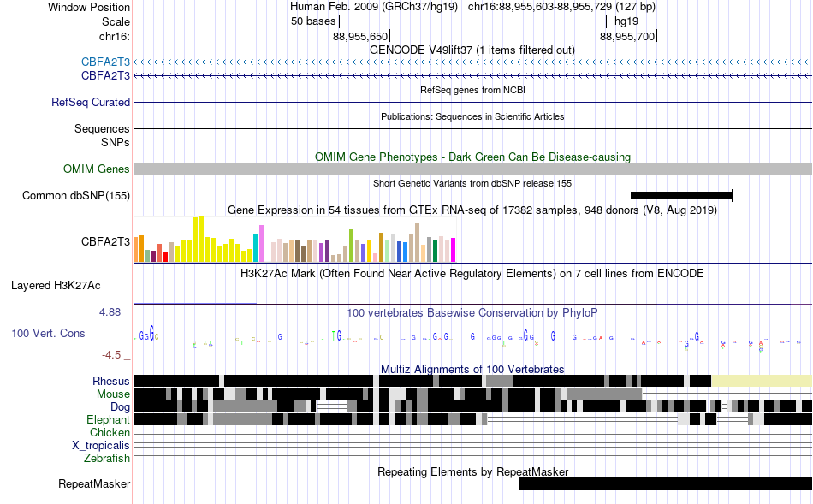Click the Window Position label
Image resolution: width=813 pixels, height=504 pixels.
tap(89, 7)
